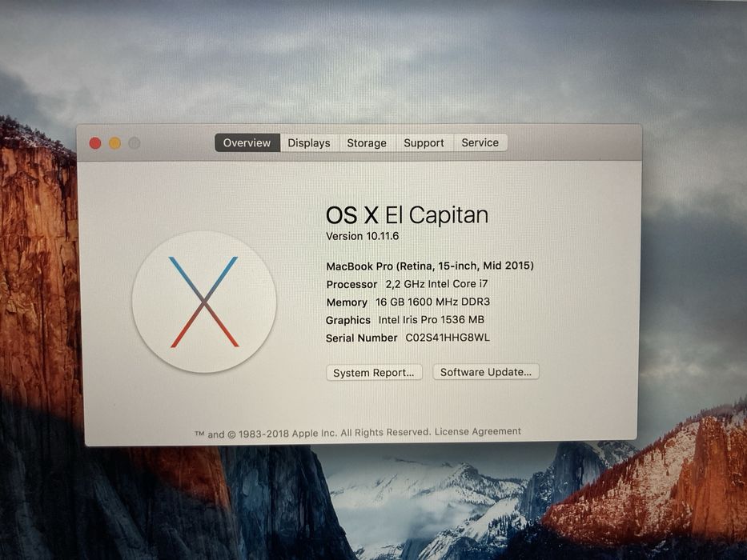This screenshot has width=747, height=560.
Task: Select the Overview tab
Action: [247, 143]
